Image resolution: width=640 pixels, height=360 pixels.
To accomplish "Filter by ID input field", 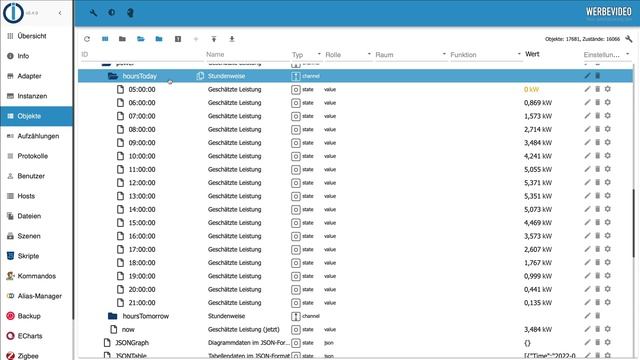I will pos(142,55).
